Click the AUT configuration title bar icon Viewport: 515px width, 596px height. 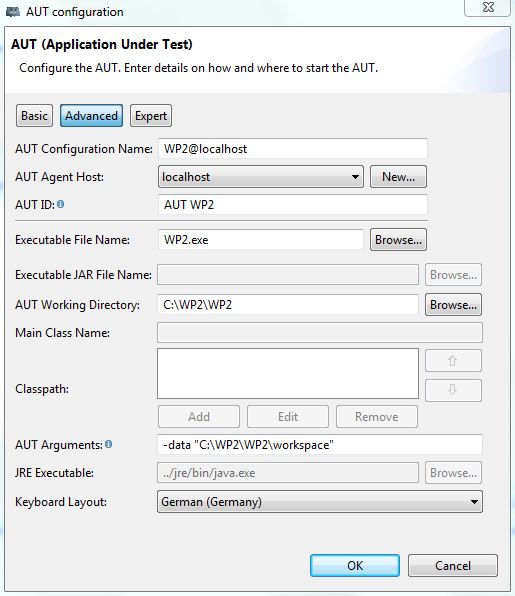tap(13, 12)
